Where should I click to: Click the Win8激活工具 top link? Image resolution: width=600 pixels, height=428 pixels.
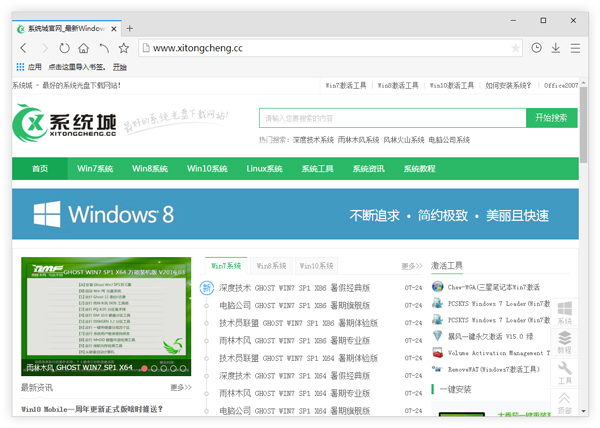point(398,85)
